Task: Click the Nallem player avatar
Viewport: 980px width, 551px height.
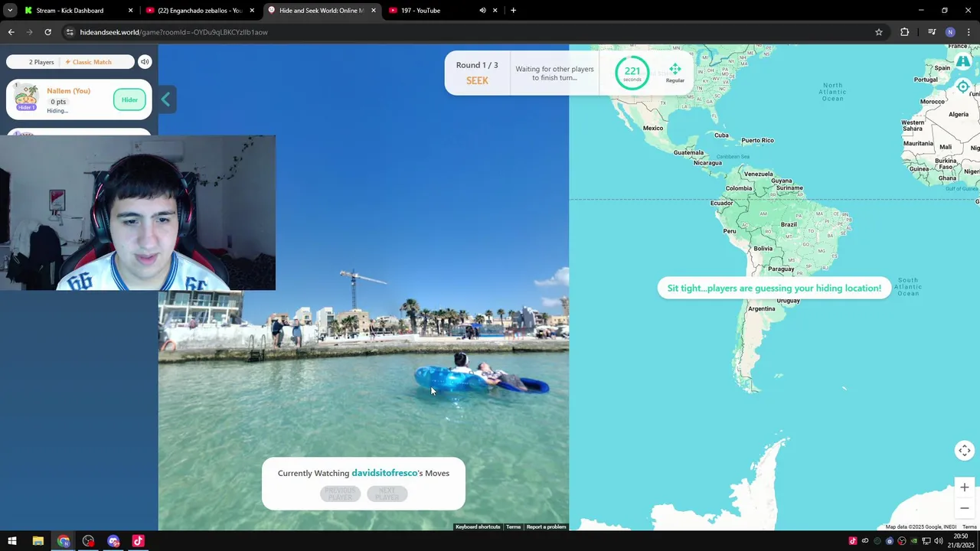Action: [x=27, y=97]
